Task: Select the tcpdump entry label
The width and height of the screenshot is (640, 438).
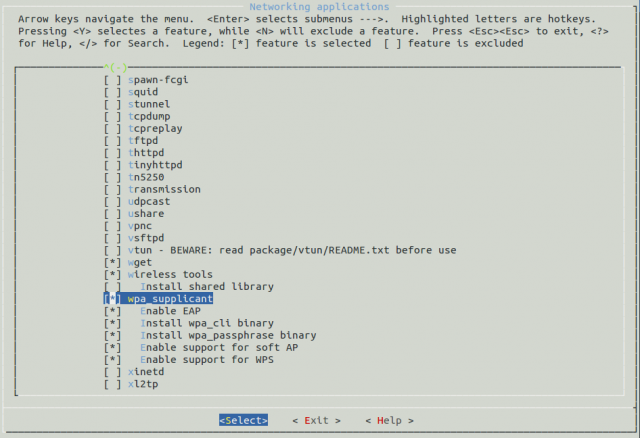Action: point(149,116)
